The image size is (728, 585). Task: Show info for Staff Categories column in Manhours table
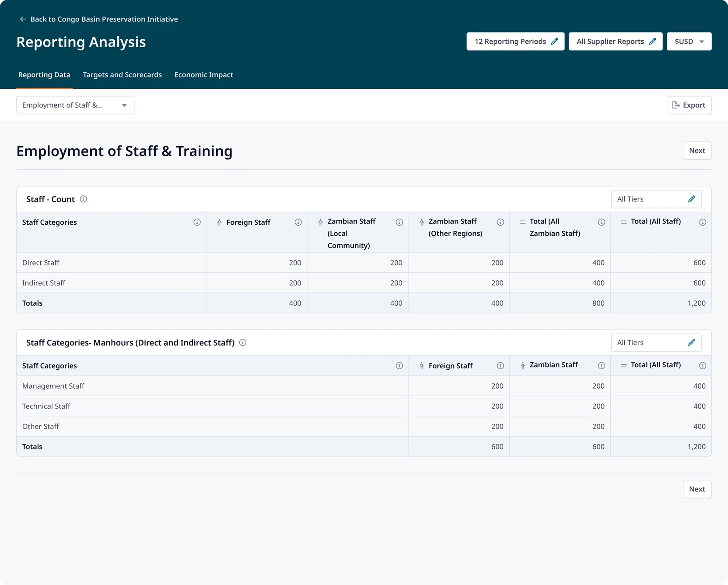pyautogui.click(x=399, y=366)
